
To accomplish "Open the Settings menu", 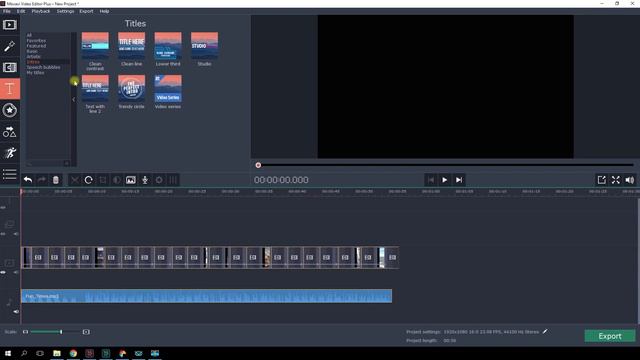I will (65, 11).
